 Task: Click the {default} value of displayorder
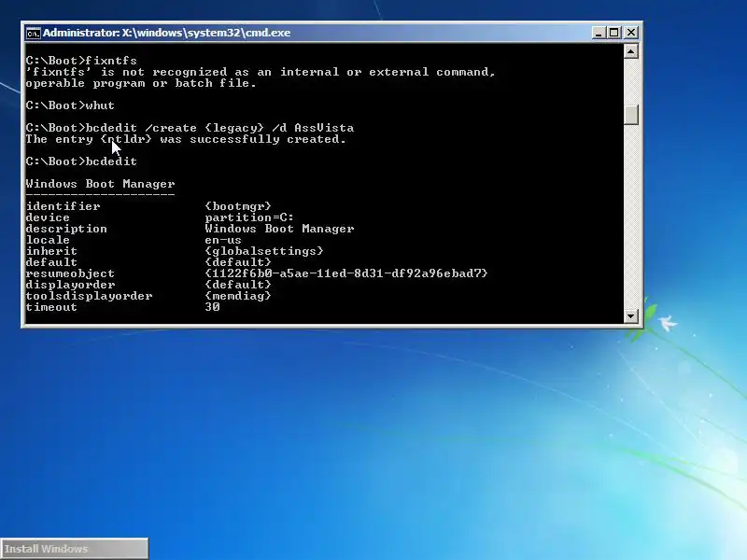[238, 285]
